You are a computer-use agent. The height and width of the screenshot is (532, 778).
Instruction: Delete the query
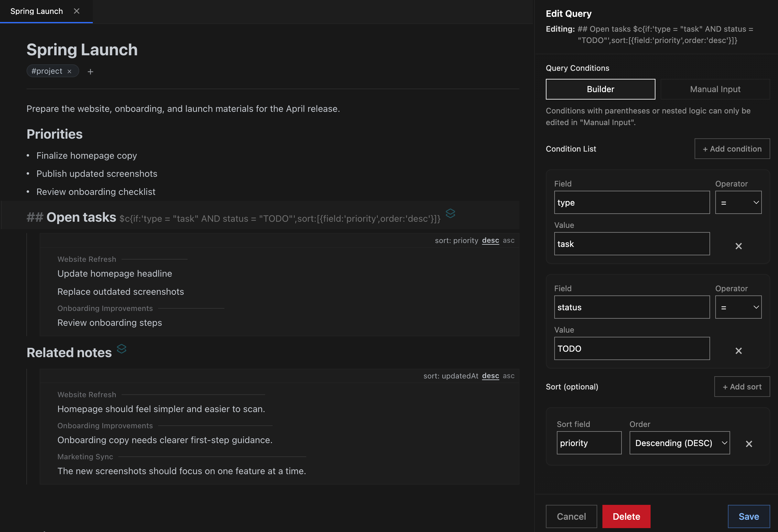[x=626, y=516]
